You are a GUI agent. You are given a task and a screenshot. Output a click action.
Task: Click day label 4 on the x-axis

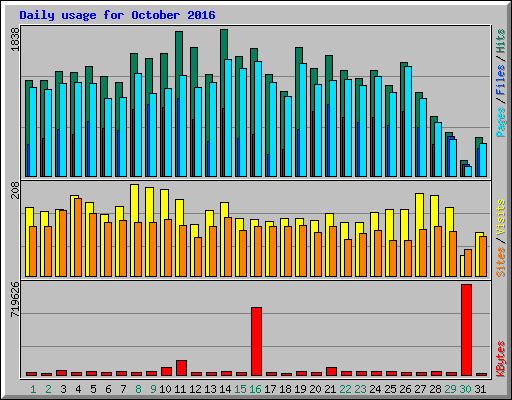[78, 389]
